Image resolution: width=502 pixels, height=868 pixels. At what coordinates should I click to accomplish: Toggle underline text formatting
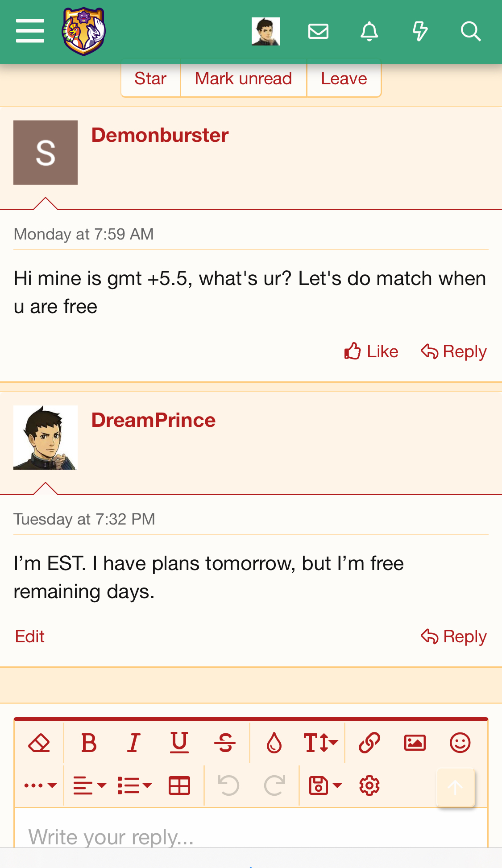pos(179,743)
